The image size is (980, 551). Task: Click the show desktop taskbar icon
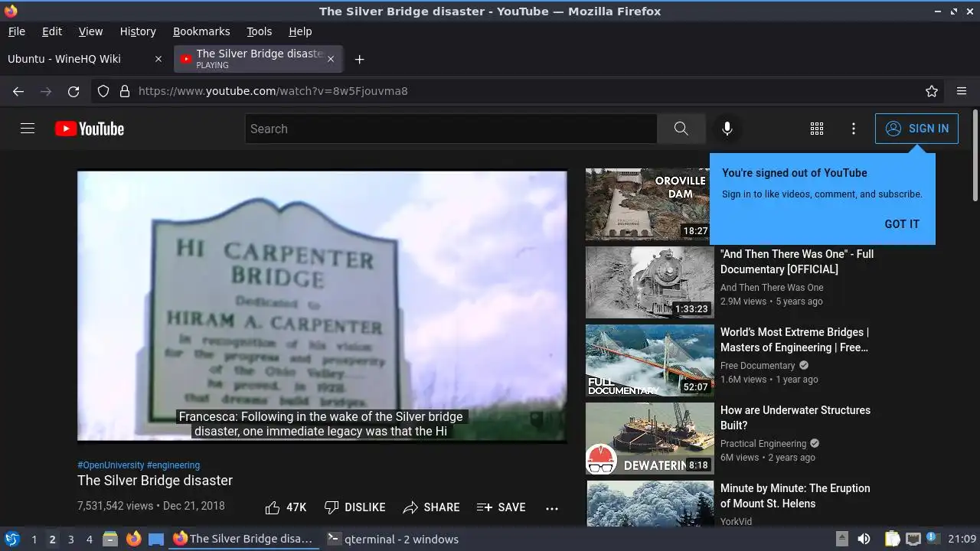tap(156, 539)
